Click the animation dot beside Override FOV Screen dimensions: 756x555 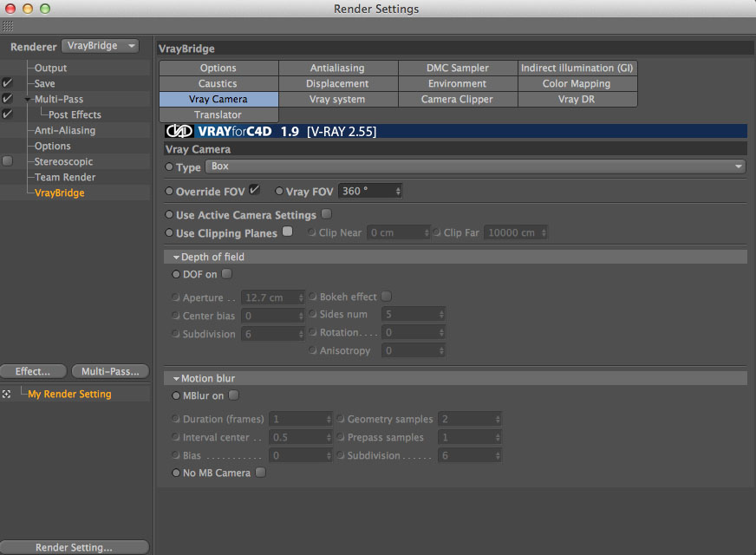(169, 191)
